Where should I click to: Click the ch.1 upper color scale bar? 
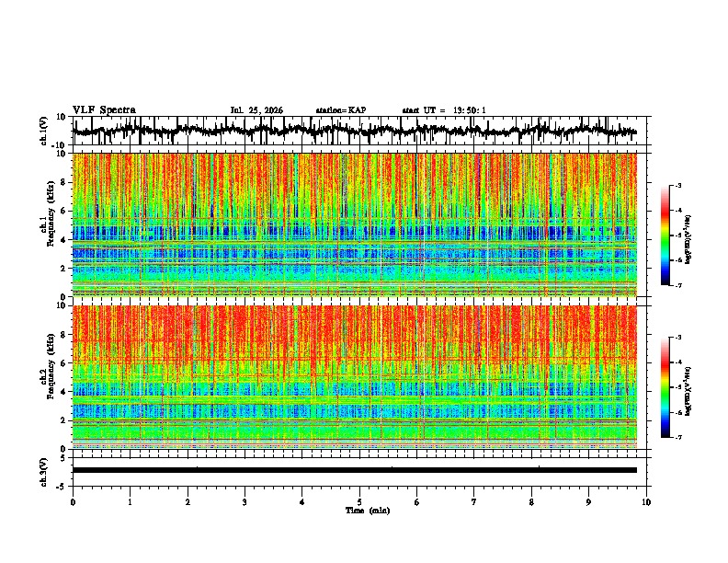[x=665, y=236]
